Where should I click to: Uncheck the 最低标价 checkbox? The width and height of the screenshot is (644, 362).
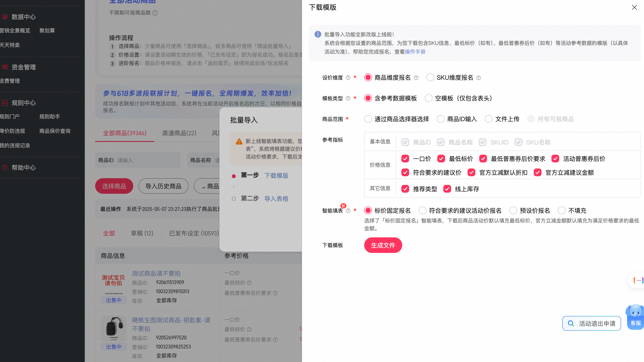click(x=441, y=159)
